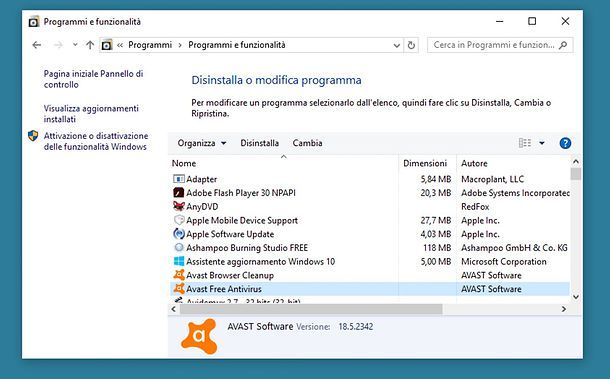Click the window title bar icon
610x379 pixels.
pos(34,22)
